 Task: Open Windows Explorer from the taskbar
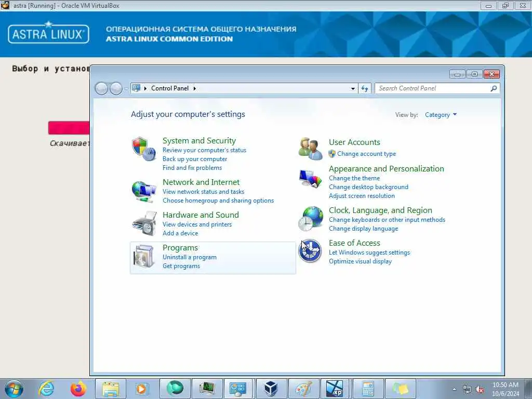pyautogui.click(x=111, y=389)
